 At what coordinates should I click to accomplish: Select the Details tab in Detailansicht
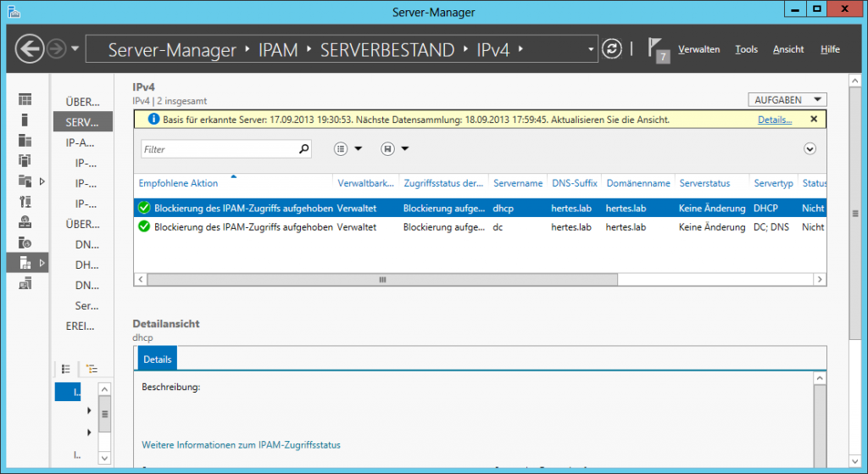157,360
